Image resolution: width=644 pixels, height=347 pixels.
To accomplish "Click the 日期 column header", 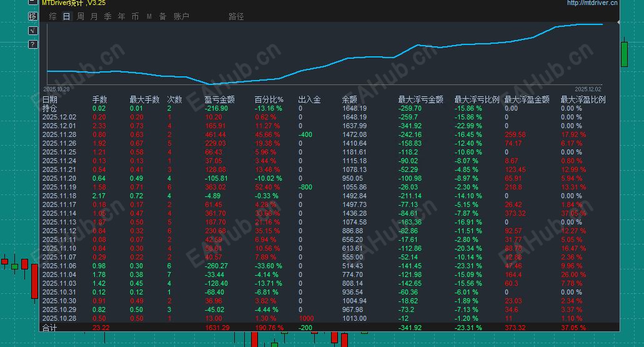I will 50,99.
